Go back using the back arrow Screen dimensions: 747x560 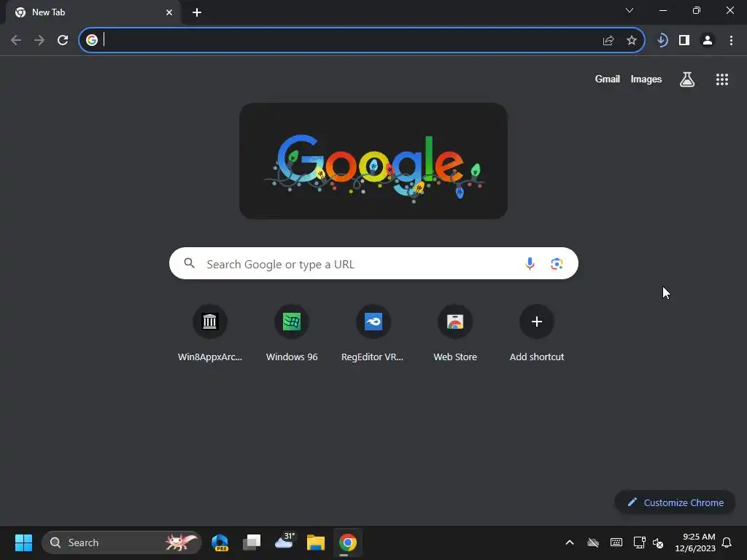[x=16, y=41]
